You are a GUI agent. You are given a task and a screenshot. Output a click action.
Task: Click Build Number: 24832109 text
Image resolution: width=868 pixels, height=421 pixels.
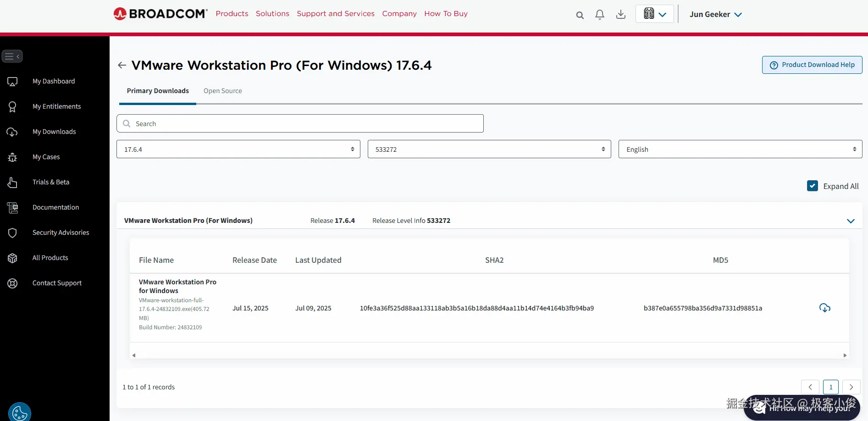tap(171, 327)
